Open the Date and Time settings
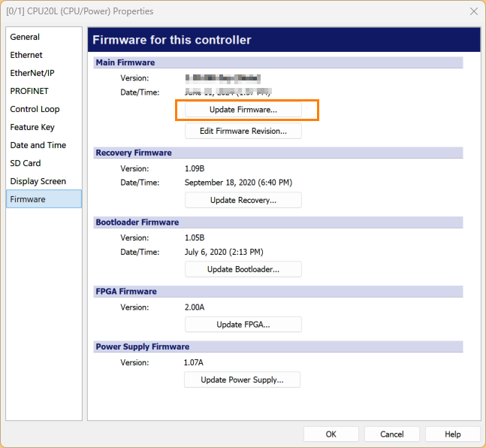486x448 pixels. (x=38, y=145)
